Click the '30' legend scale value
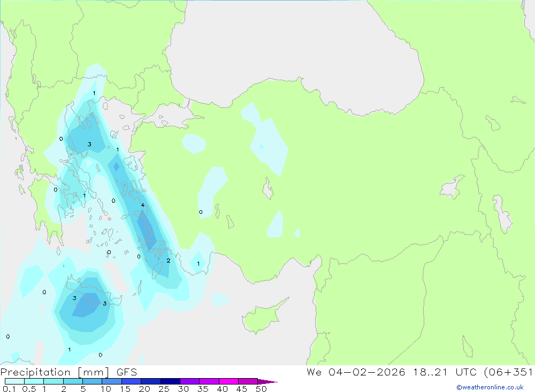The image size is (535, 392). 183,389
